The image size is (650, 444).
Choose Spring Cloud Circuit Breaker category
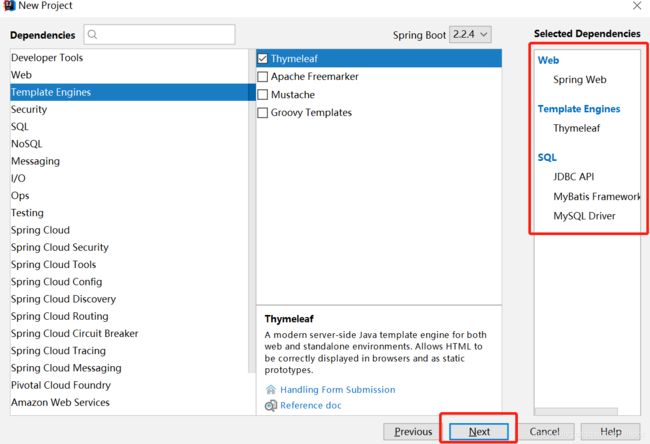point(129,333)
